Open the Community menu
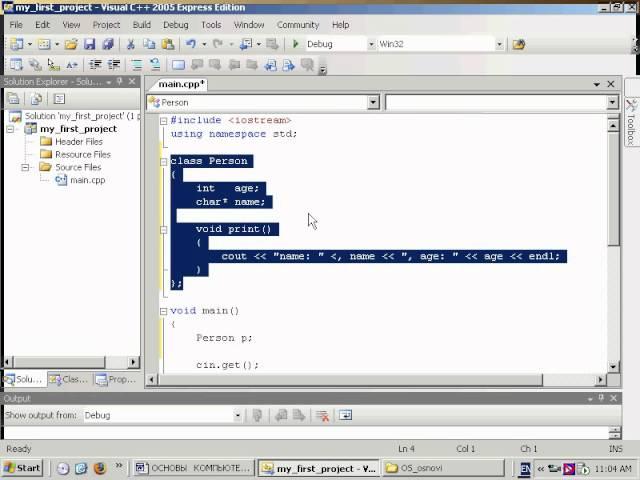This screenshot has width=640, height=480. point(298,24)
